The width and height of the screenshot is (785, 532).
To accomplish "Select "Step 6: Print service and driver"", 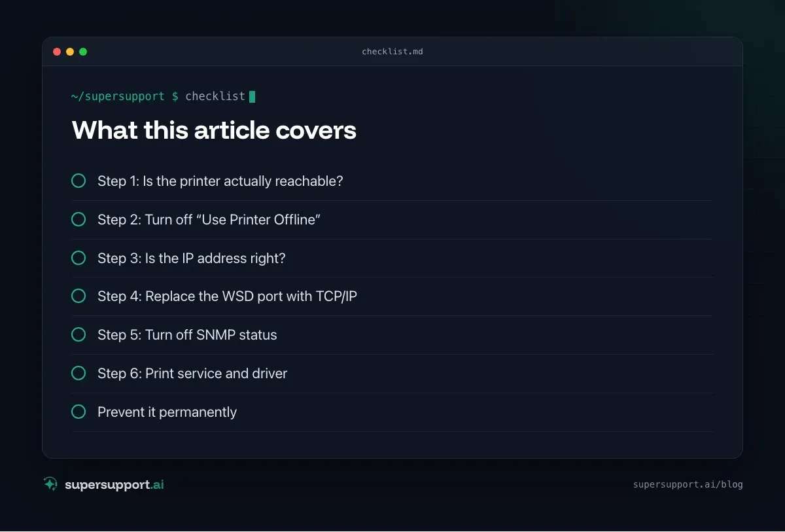I will pyautogui.click(x=192, y=373).
